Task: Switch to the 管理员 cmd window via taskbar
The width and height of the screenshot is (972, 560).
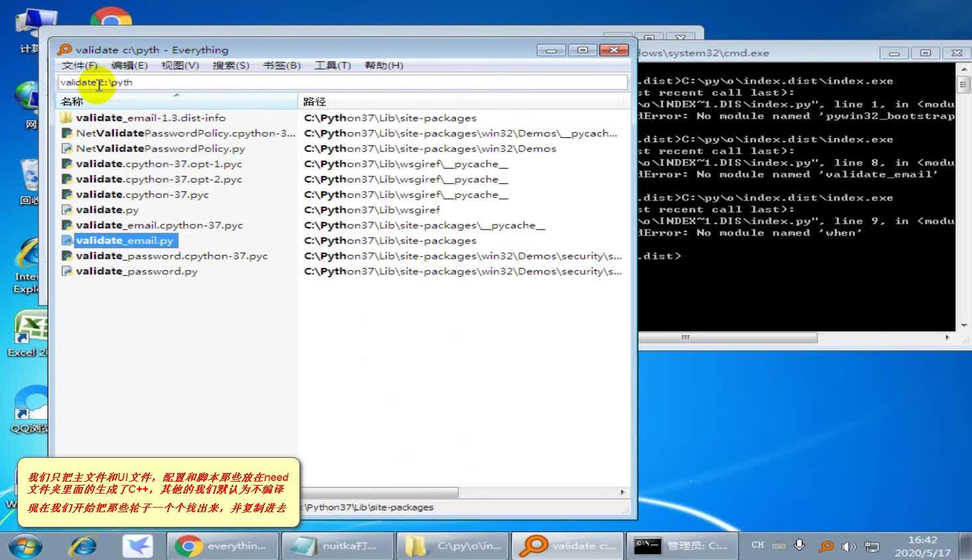Action: pyautogui.click(x=684, y=545)
